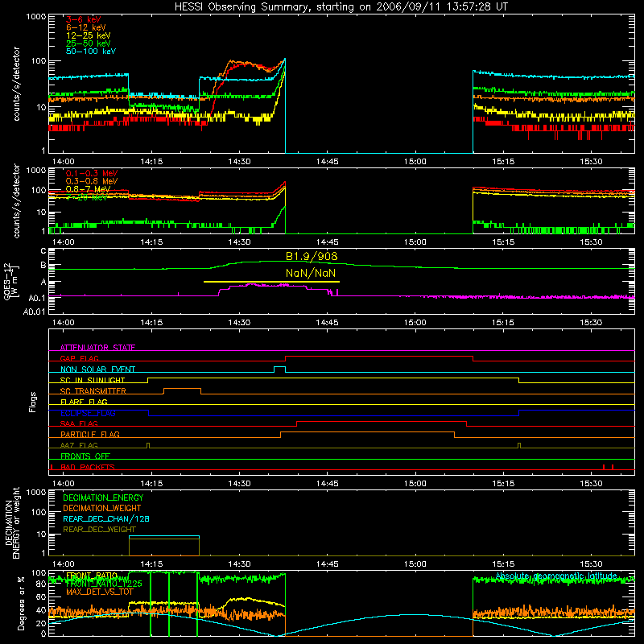Click the FRONT_RATIO_1225 legend label
Screen dimensions: 644x644
coord(104,584)
